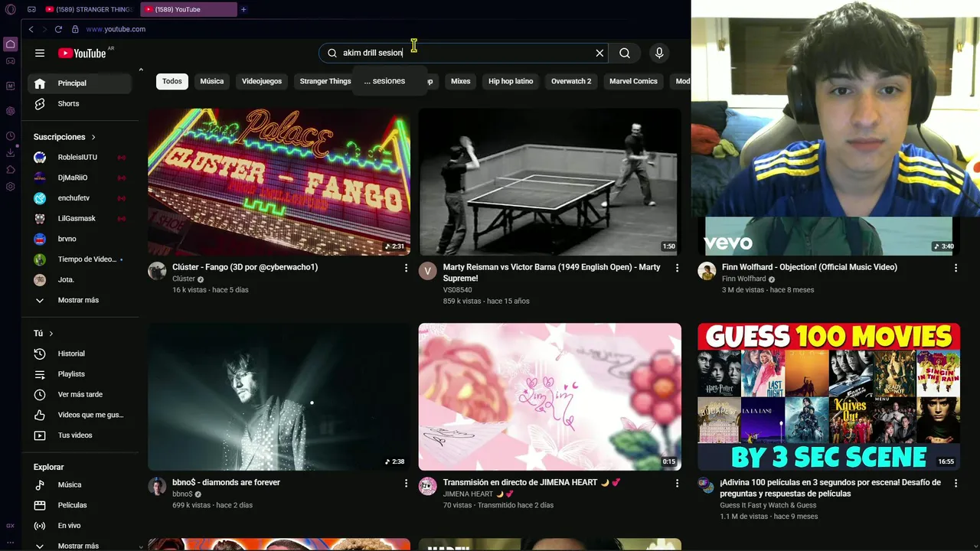Open Videos que me gustan
Image resolution: width=980 pixels, height=551 pixels.
click(x=80, y=415)
